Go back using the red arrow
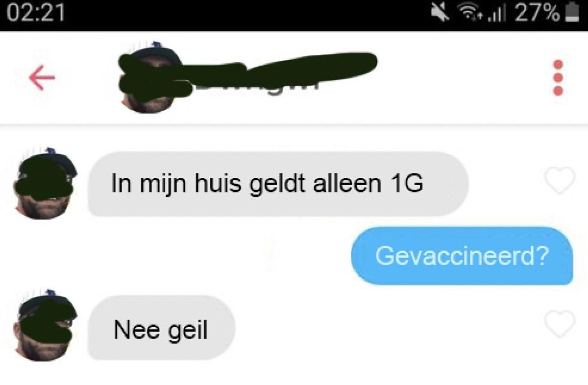588x385 pixels. pyautogui.click(x=42, y=79)
